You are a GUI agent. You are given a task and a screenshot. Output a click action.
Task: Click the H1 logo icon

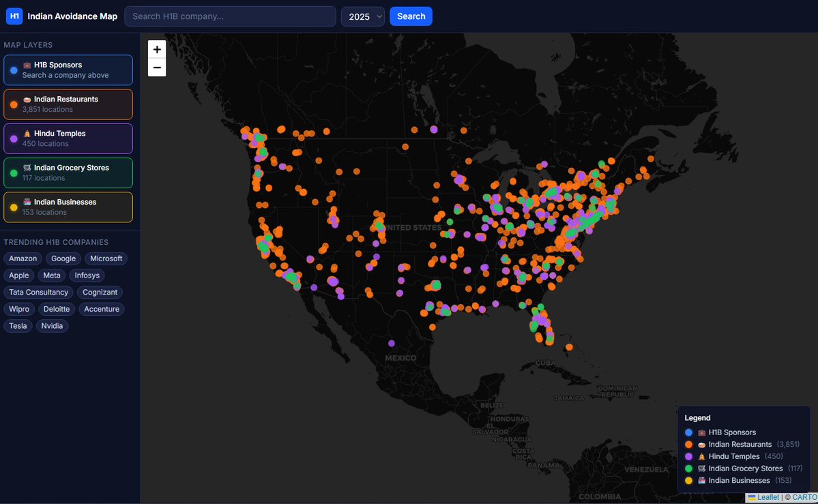(14, 16)
